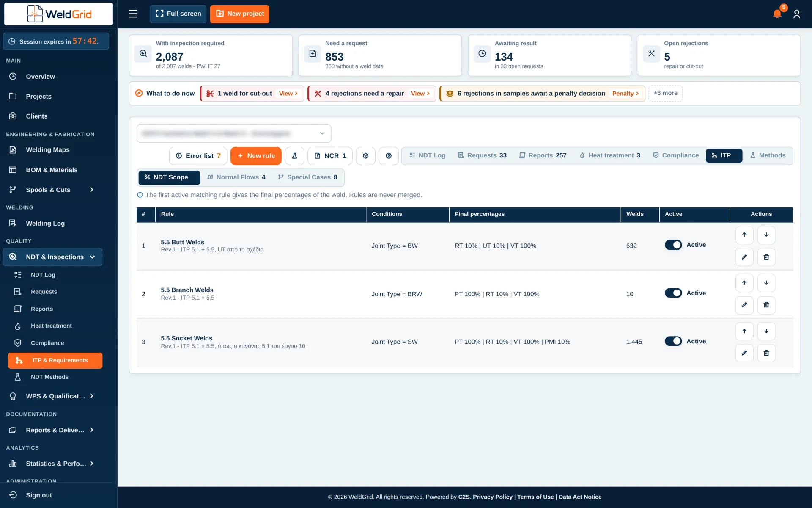
Task: Switch to the Normal Flows tab
Action: pyautogui.click(x=236, y=177)
